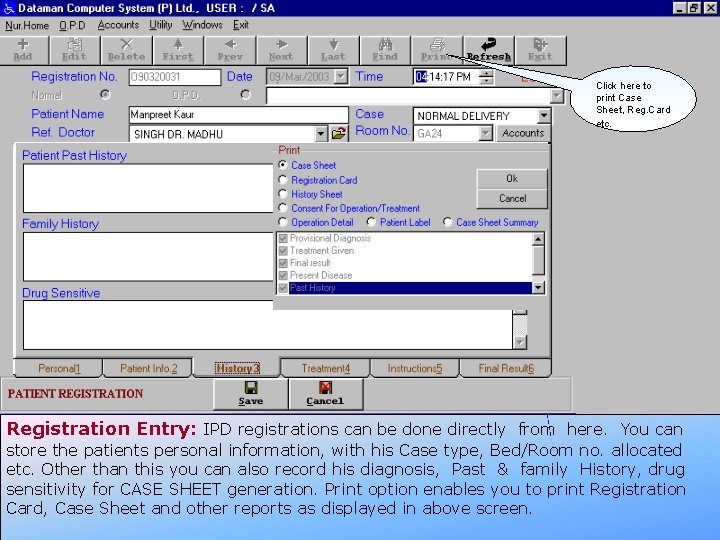Screen dimensions: 720x540
Task: Click the Time spinner arrows
Action: (x=486, y=77)
